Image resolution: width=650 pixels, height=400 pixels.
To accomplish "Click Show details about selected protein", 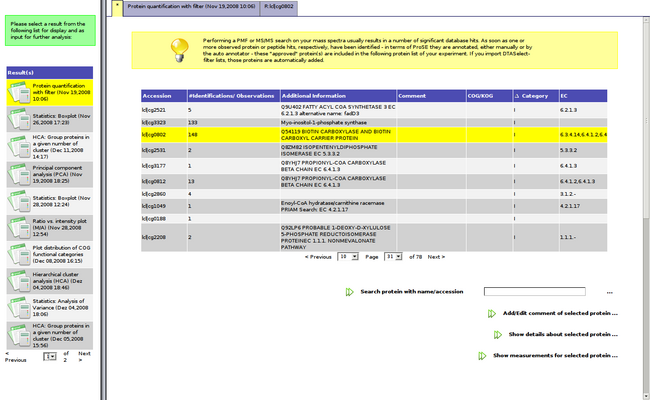I will [563, 335].
